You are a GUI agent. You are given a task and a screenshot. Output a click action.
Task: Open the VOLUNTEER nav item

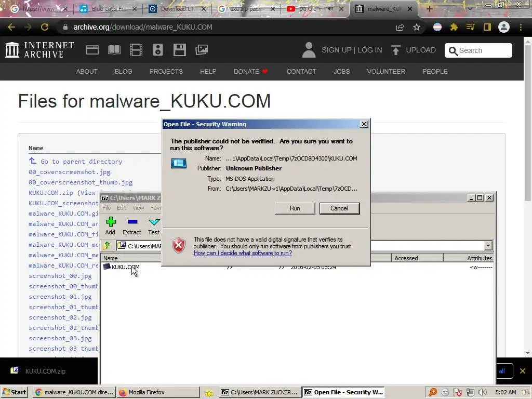386,72
